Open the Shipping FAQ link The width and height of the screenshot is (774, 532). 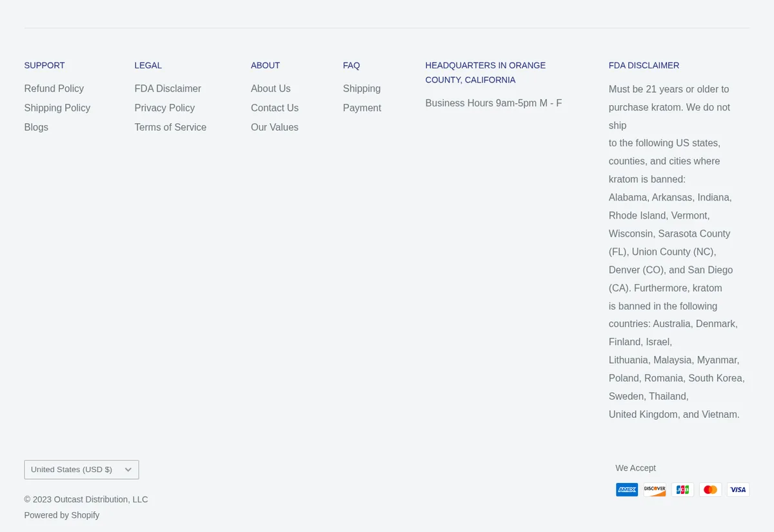[362, 88]
